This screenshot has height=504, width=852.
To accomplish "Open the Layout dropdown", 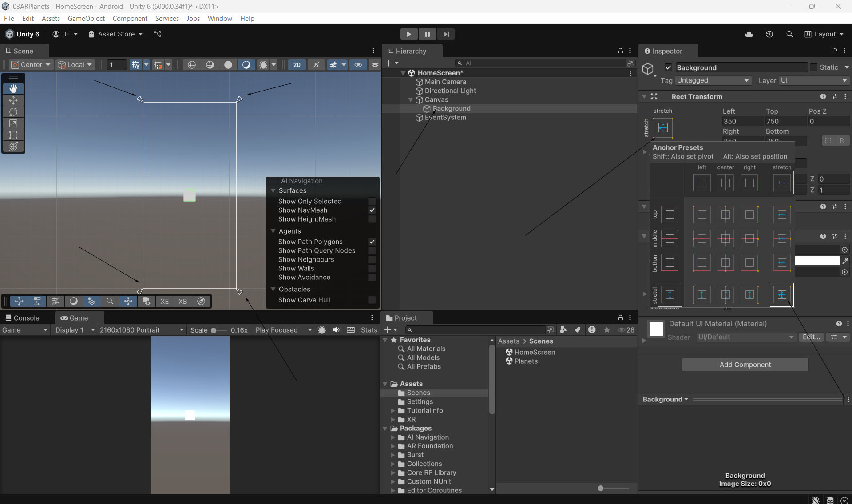I will click(x=824, y=34).
